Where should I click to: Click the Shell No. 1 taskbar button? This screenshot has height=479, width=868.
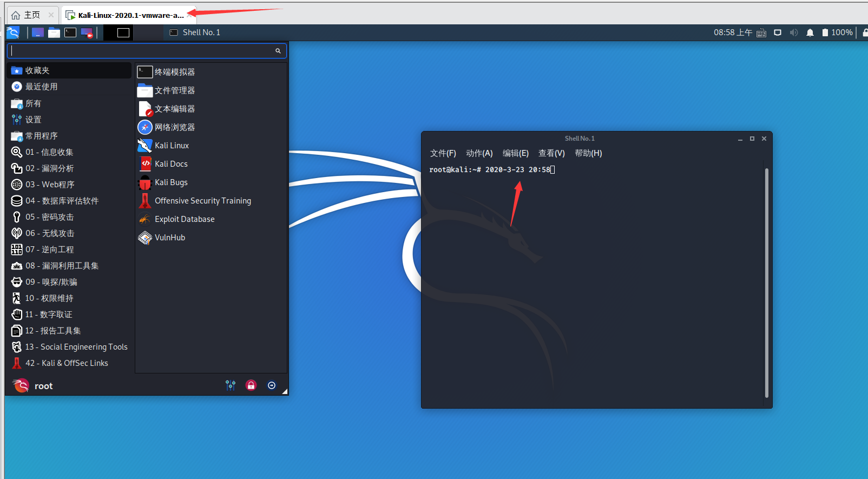[x=195, y=32]
